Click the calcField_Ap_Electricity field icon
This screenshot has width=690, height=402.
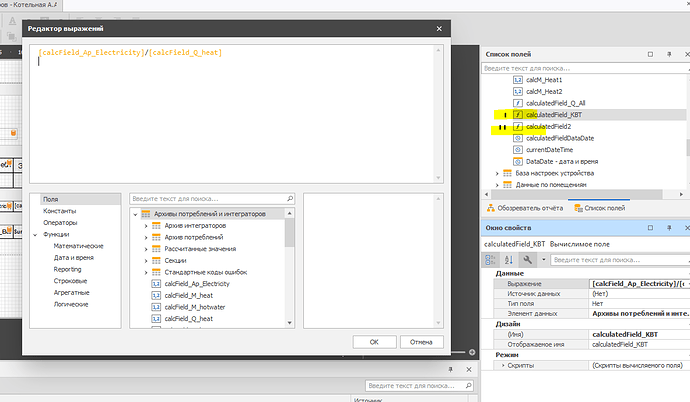(156, 284)
